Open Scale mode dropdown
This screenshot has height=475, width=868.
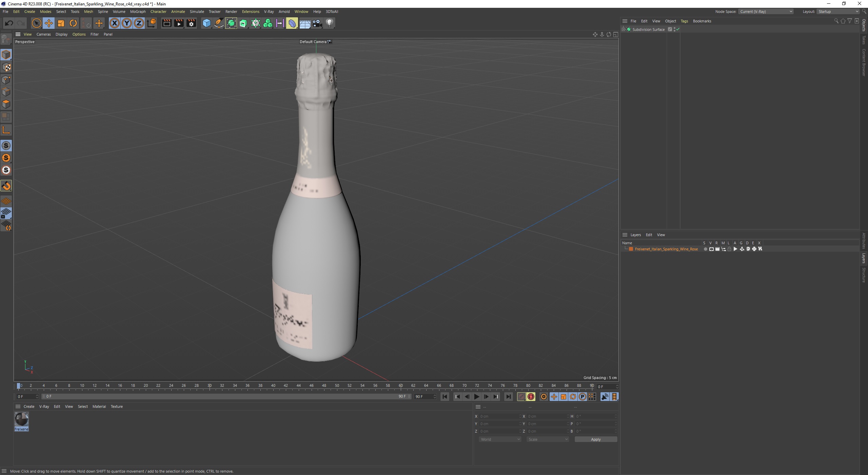pyautogui.click(x=548, y=439)
